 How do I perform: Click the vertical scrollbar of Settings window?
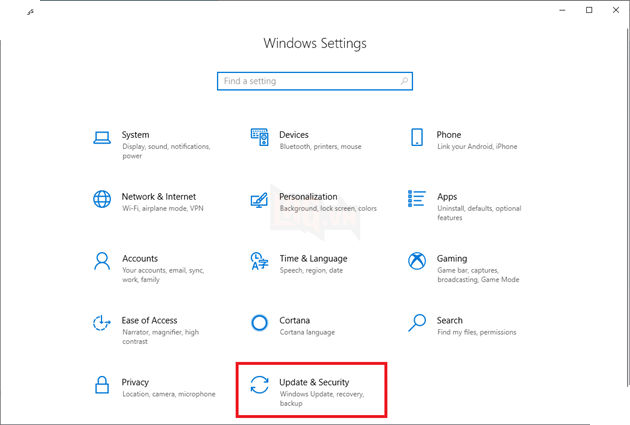click(x=628, y=207)
